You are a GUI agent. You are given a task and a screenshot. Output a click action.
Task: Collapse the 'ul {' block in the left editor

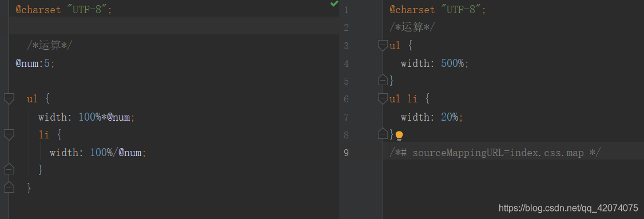pyautogui.click(x=9, y=98)
